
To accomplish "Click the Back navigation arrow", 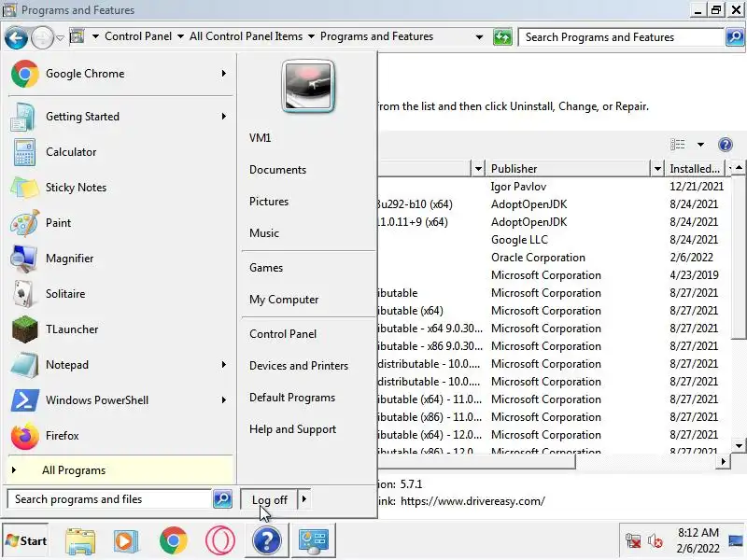I will 16,37.
